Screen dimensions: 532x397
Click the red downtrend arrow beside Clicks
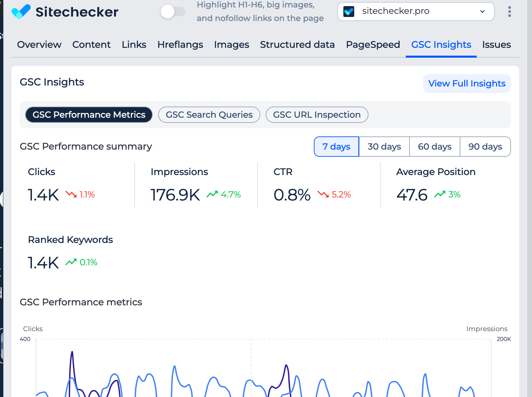pos(71,194)
